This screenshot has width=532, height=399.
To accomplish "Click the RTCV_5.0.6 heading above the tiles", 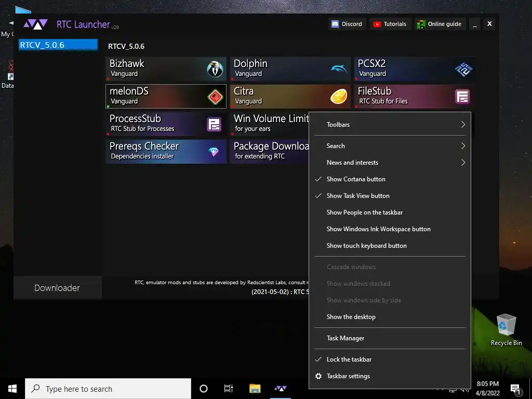I will 126,46.
